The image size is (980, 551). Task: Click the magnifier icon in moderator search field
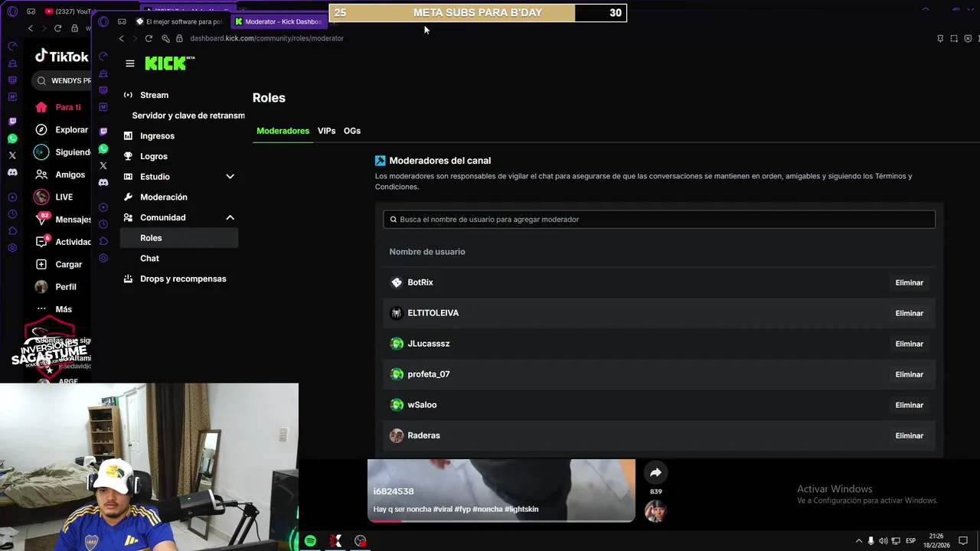pos(394,220)
